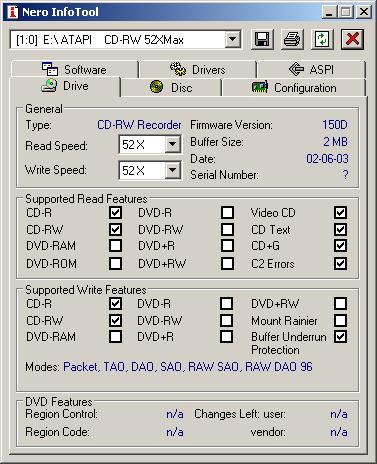Toggle the Video CD checkbox

(x=340, y=213)
